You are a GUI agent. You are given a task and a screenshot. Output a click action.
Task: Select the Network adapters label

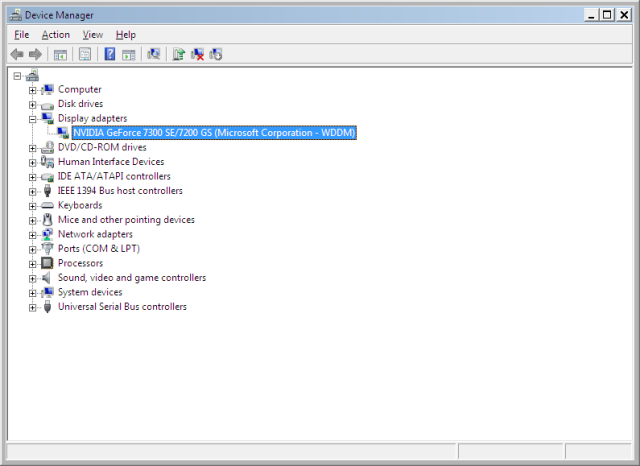(x=95, y=234)
